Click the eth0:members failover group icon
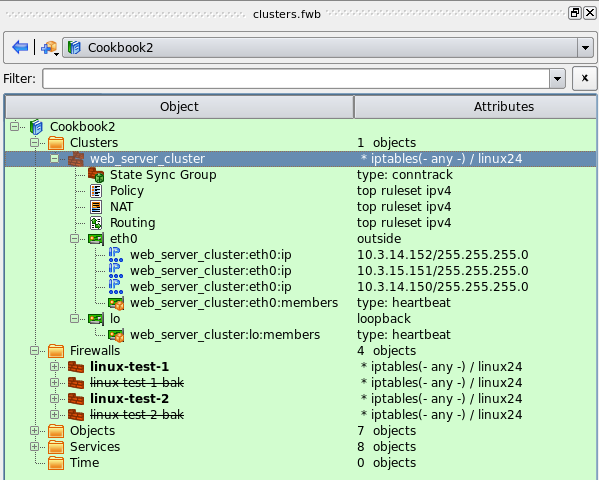This screenshot has height=480, width=599. point(116,303)
